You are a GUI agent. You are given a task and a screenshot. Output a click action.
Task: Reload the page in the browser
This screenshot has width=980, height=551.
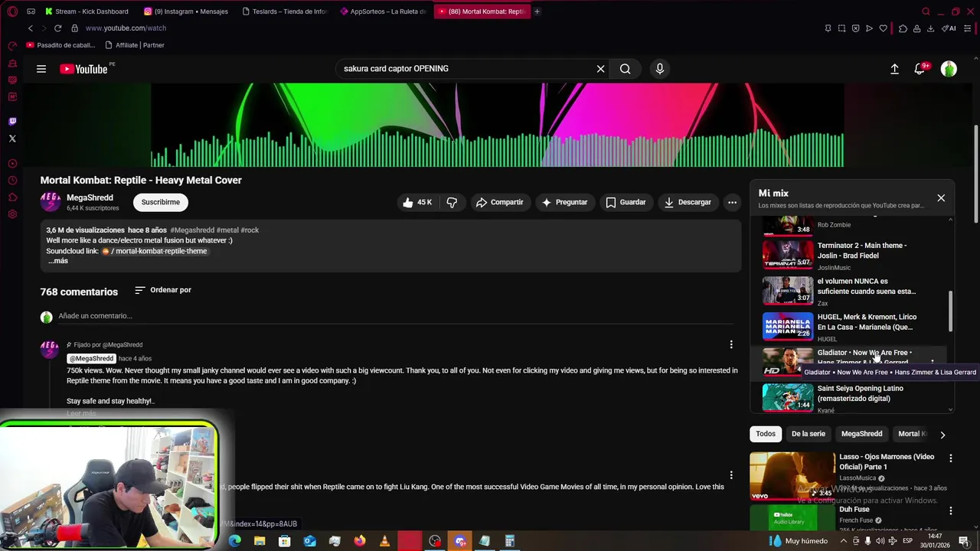point(57,28)
